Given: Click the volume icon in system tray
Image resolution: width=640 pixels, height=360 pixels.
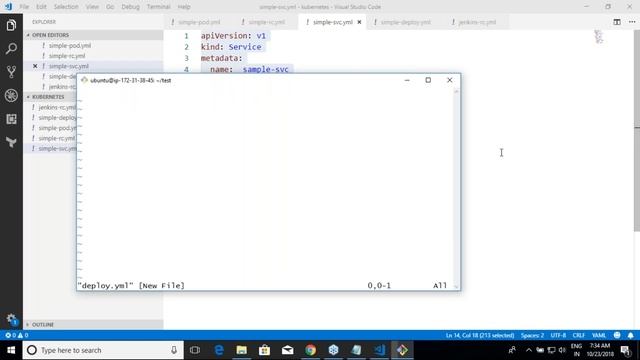Looking at the screenshot, I should coord(562,350).
